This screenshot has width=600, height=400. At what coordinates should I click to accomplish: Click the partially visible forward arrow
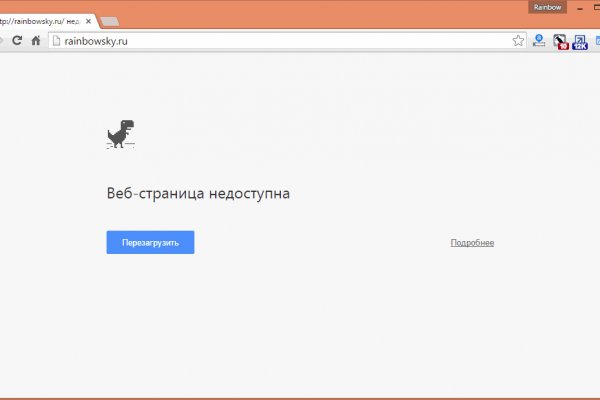[x=2, y=41]
